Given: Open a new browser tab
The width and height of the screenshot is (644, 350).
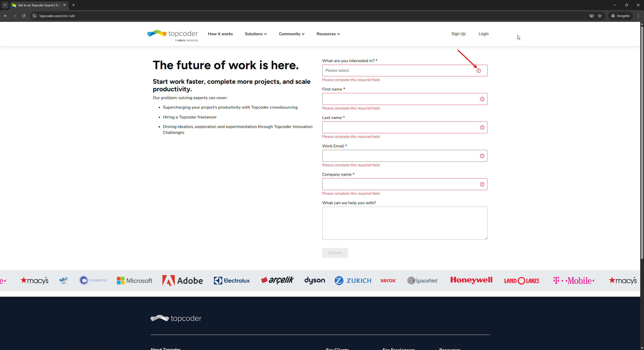Looking at the screenshot, I should pos(73,5).
